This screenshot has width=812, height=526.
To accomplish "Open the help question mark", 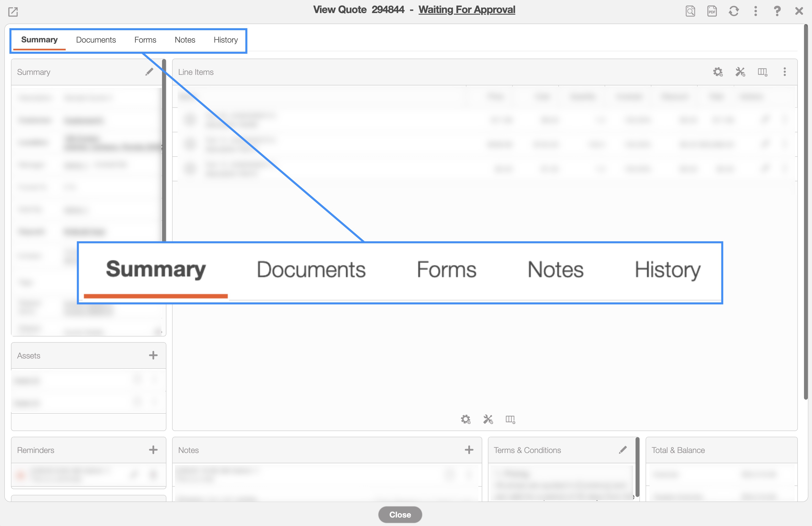I will pyautogui.click(x=777, y=11).
